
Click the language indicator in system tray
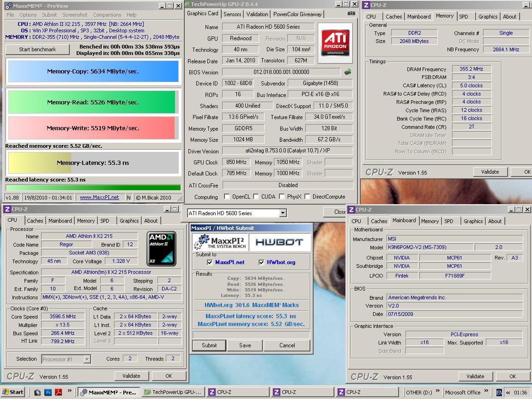[x=499, y=392]
